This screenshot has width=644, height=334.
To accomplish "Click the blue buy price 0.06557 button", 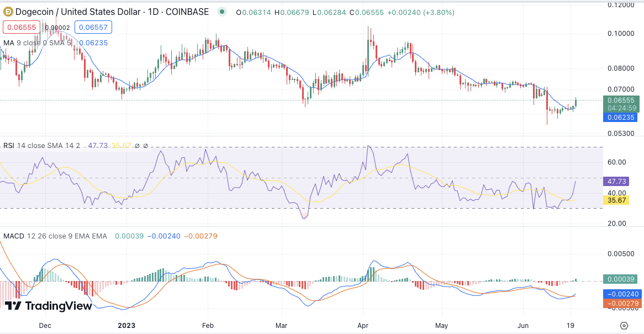I will 93,28.
